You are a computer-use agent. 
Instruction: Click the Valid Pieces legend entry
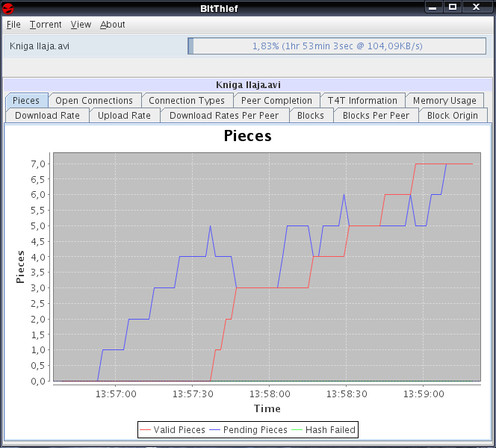click(173, 429)
